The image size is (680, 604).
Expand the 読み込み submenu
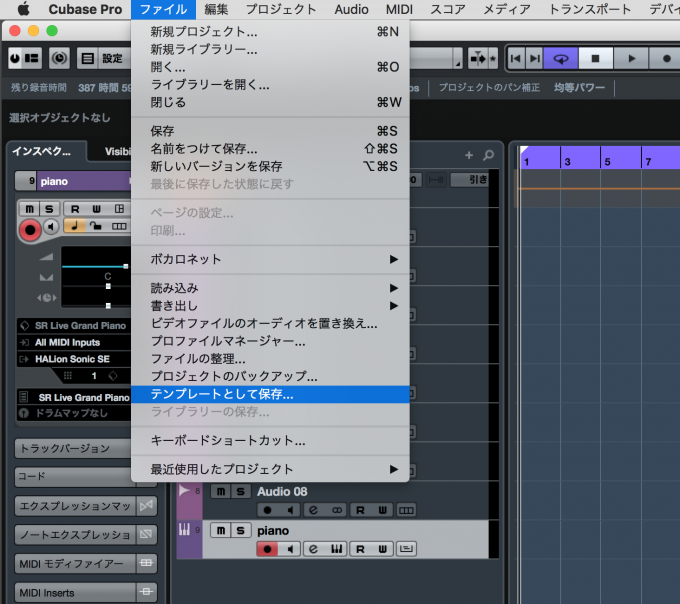tap(270, 288)
